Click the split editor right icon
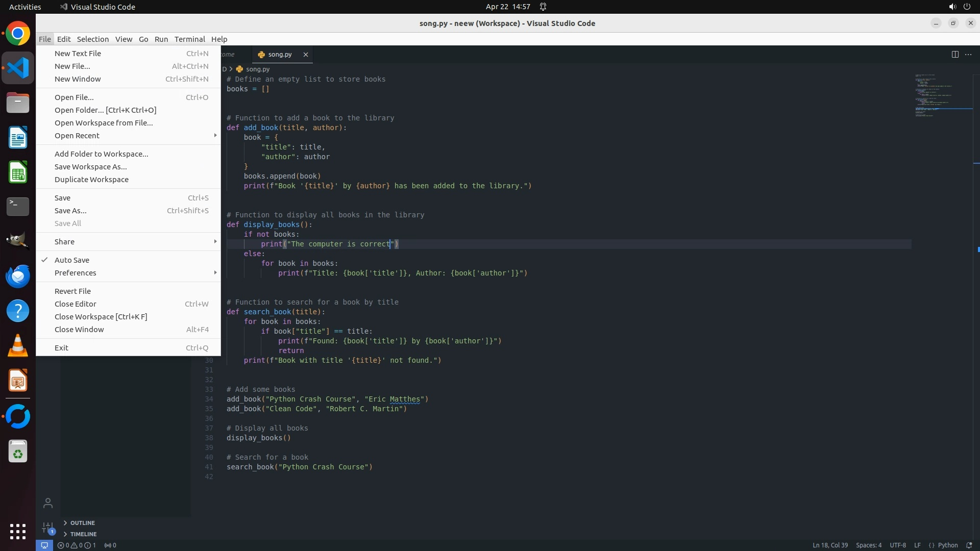This screenshot has height=551, width=980. point(955,55)
